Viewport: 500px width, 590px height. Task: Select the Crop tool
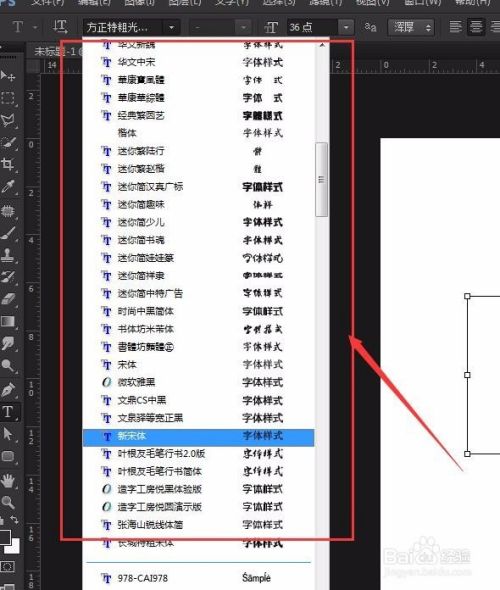(x=8, y=164)
